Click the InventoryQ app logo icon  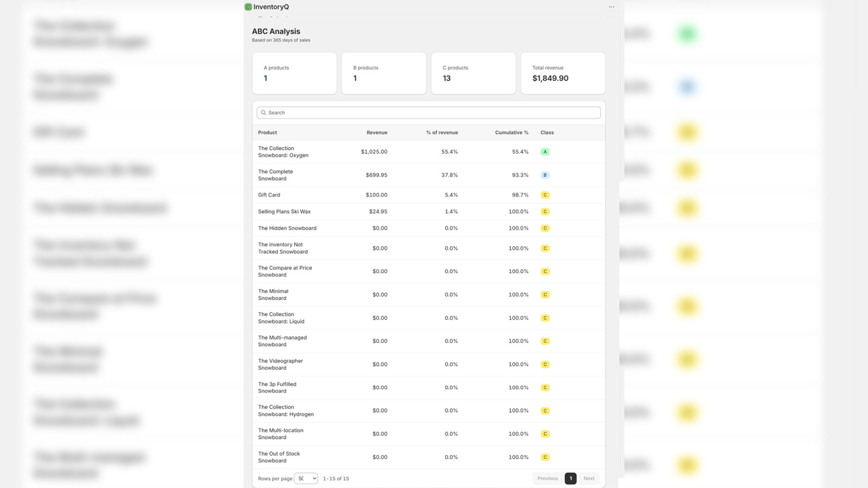pos(248,7)
